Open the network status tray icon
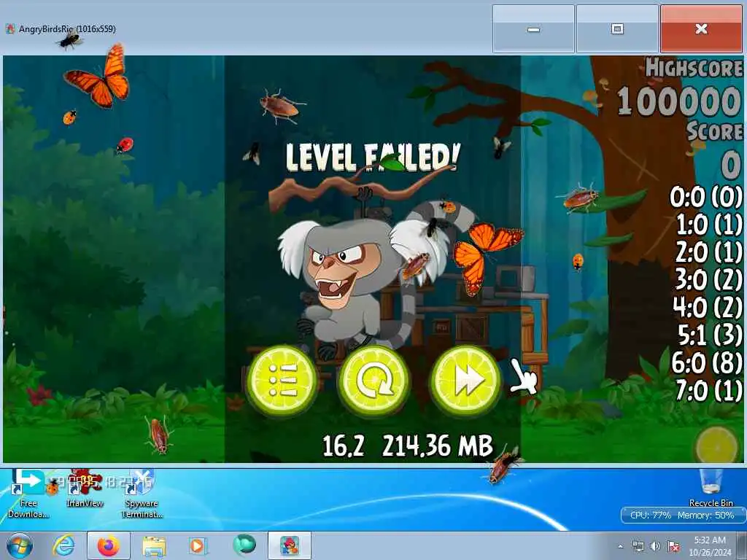The image size is (747, 560). coord(638,546)
